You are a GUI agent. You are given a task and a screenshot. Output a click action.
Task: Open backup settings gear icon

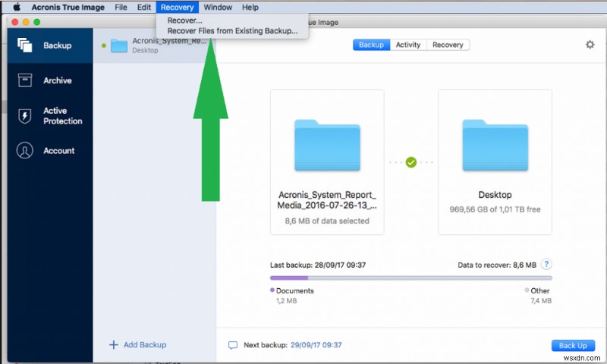click(x=590, y=45)
